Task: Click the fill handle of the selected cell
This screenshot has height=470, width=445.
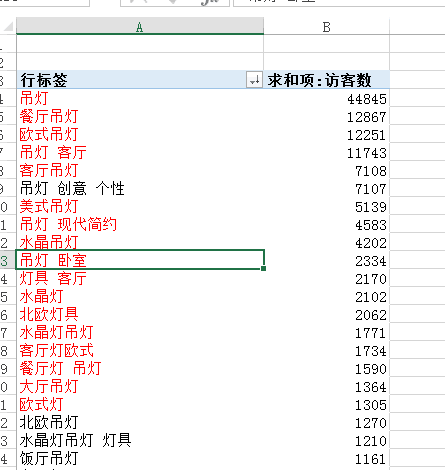Action: [264, 269]
